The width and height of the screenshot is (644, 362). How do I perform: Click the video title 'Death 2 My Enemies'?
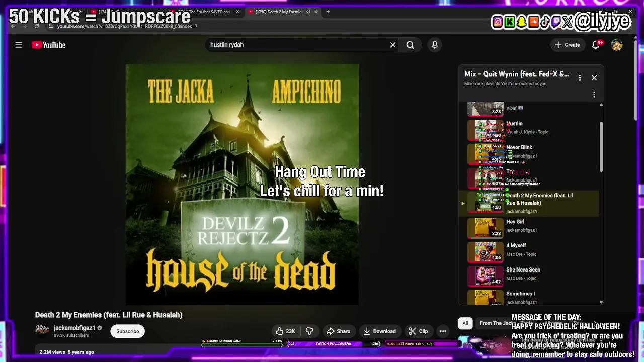[109, 315]
